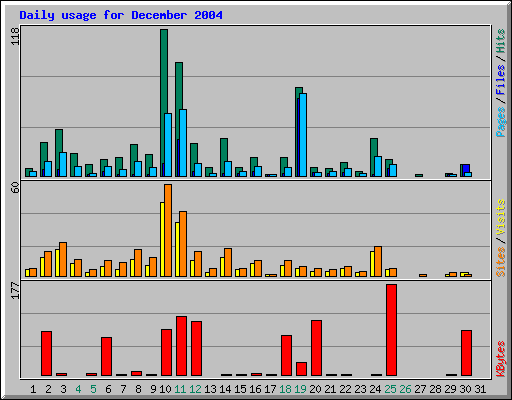Select the light blue pages bar for day 10
Image resolution: width=512 pixels, height=400 pixels.
(168, 145)
